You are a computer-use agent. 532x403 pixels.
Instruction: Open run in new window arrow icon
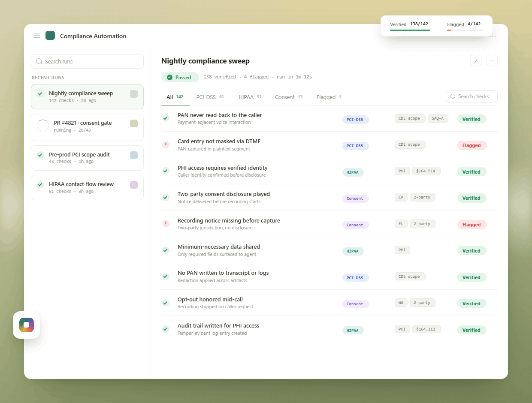476,61
